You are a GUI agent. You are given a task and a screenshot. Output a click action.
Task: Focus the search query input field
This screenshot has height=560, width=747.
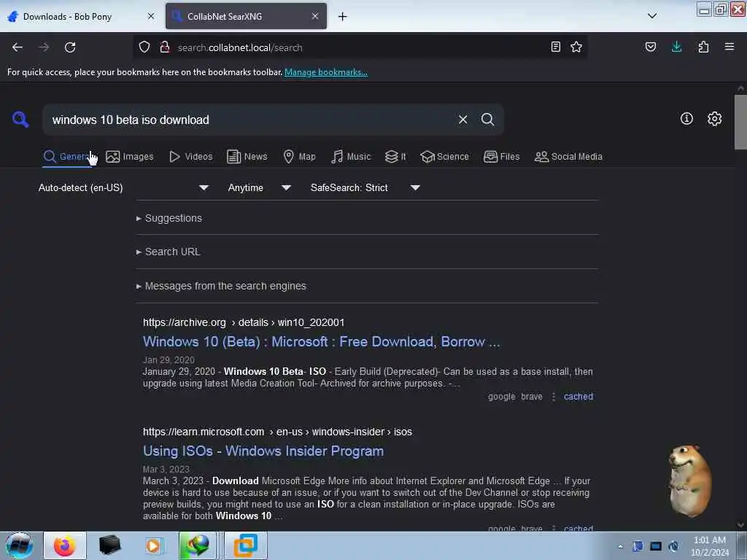point(250,120)
